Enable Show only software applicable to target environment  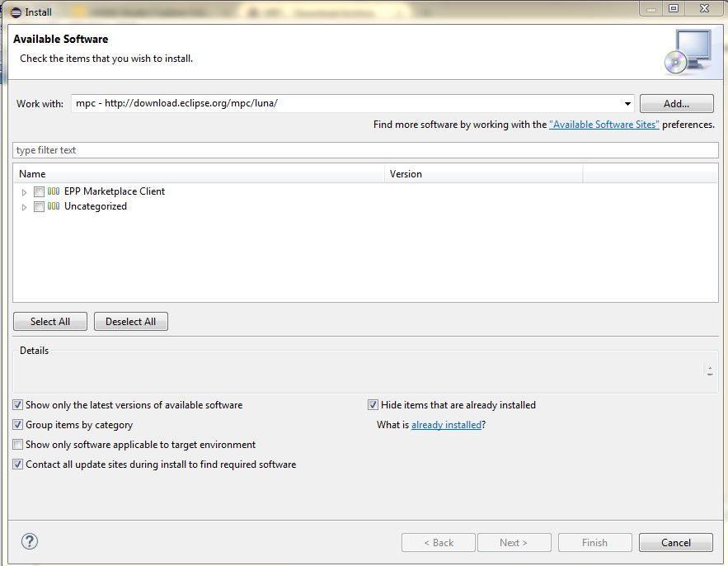pos(18,445)
